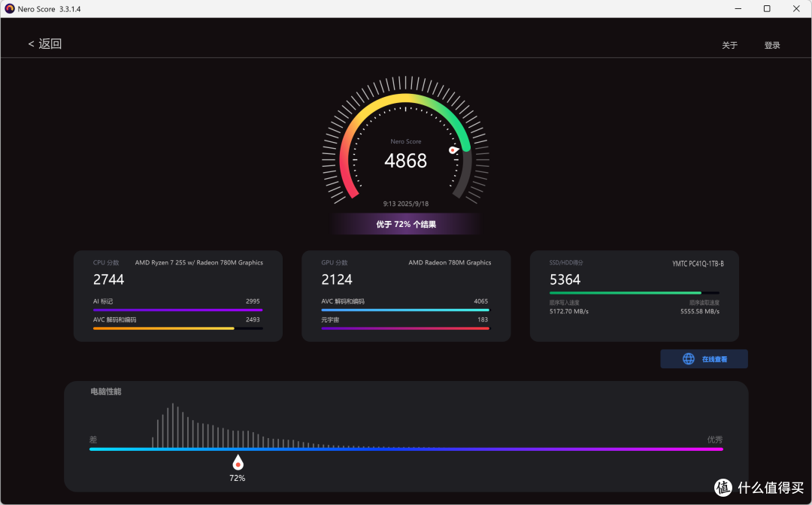Image resolution: width=812 pixels, height=505 pixels.
Task: Click the 72% drop marker on performance chart
Action: click(238, 462)
